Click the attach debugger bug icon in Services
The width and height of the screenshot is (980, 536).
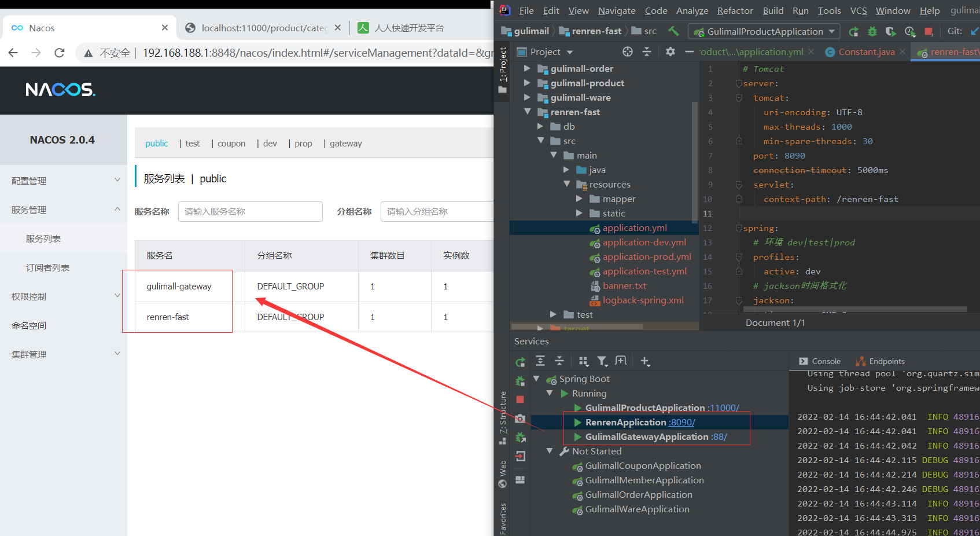pos(520,437)
